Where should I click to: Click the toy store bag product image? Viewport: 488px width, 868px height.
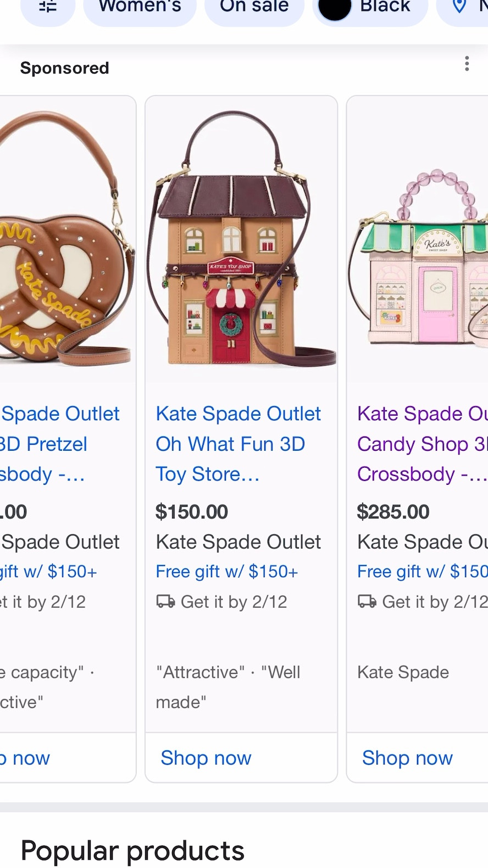click(x=241, y=239)
